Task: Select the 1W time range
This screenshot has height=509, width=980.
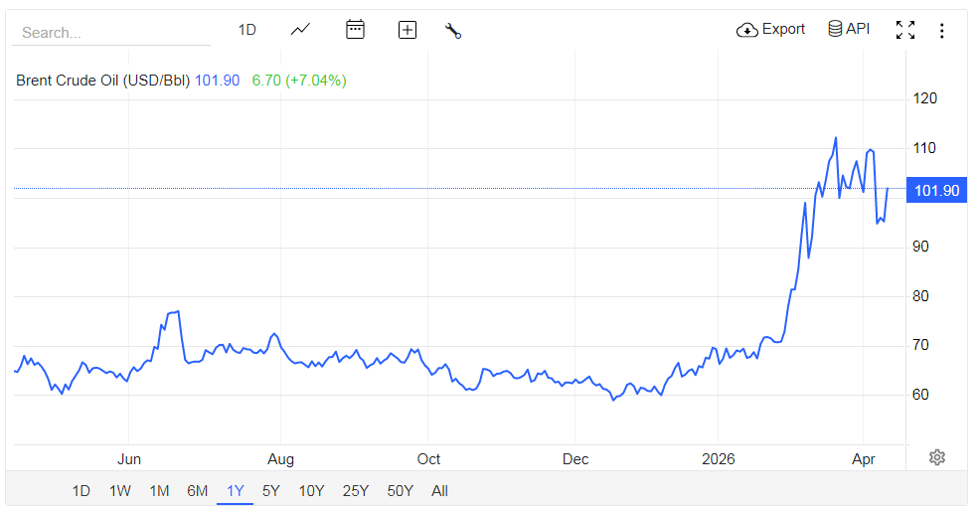Action: tap(120, 490)
